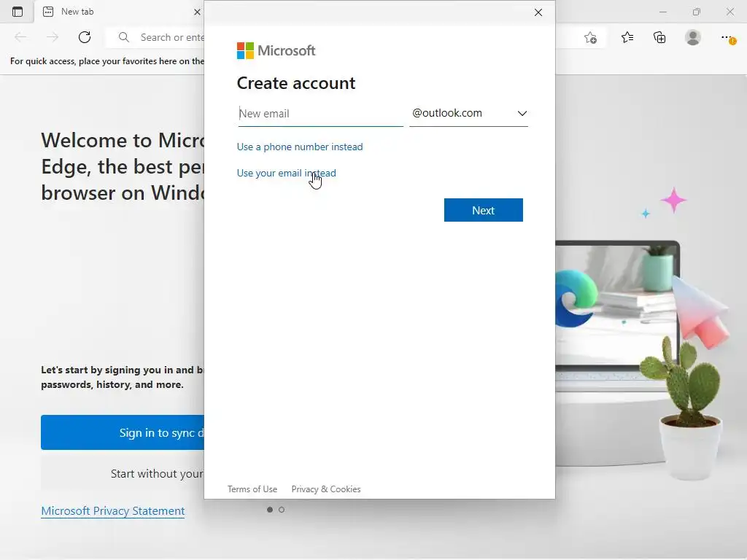Click Use your email instead link
Viewport: 747px width, 560px height.
click(286, 173)
